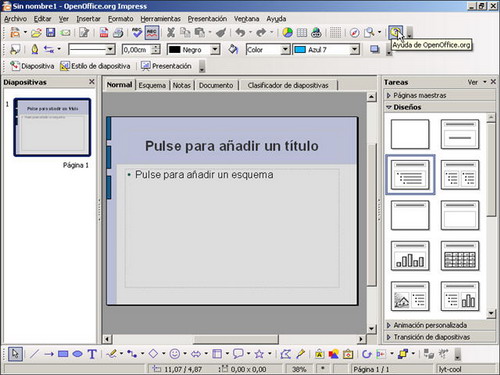This screenshot has height=375, width=500.
Task: Click the Undo arrow icon
Action: click(x=240, y=32)
